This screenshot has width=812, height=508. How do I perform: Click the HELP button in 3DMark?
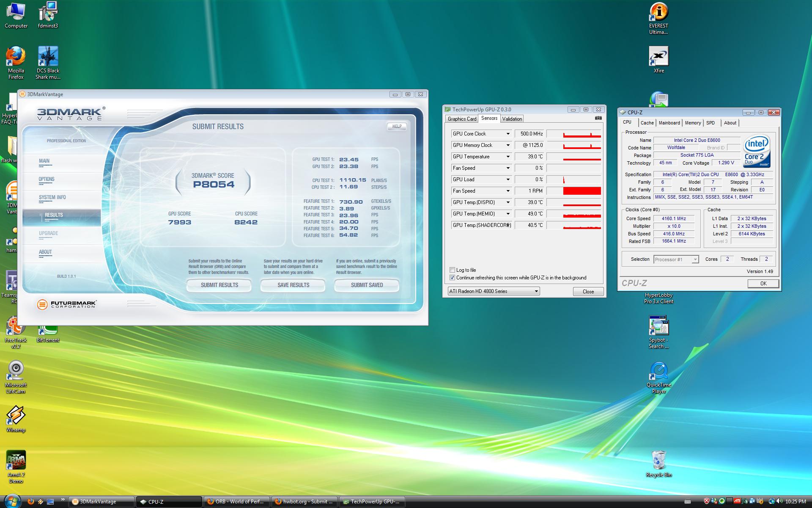point(397,126)
